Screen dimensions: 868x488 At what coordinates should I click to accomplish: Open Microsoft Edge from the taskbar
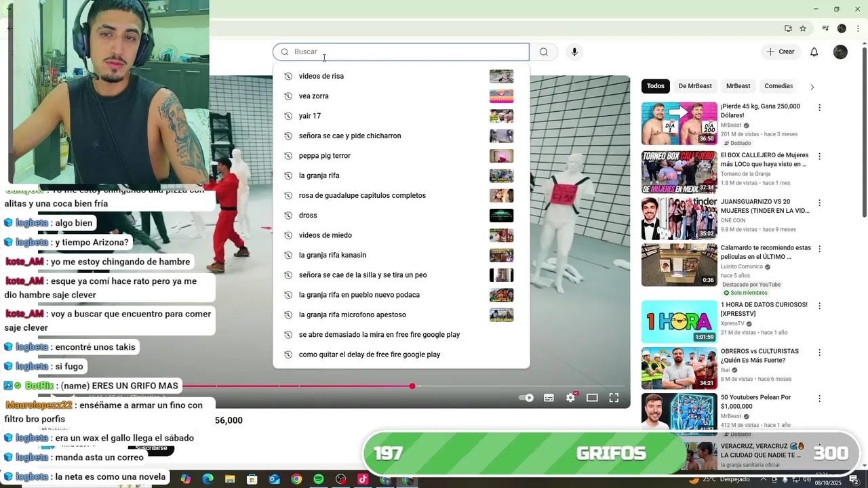pos(208,479)
